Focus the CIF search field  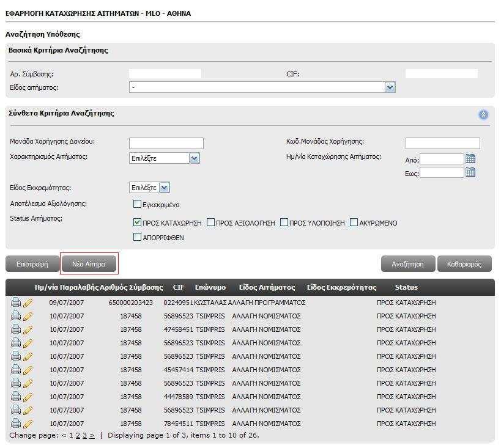442,74
